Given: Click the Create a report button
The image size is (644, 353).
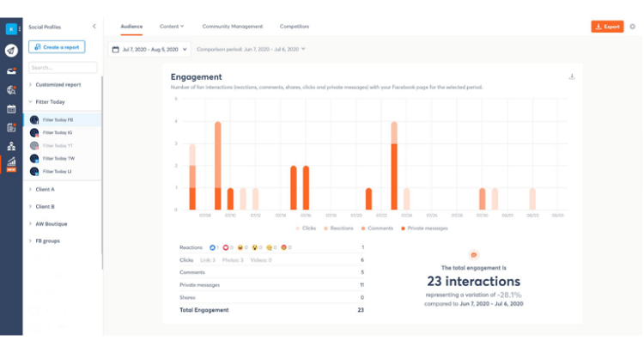Looking at the screenshot, I should 57,47.
